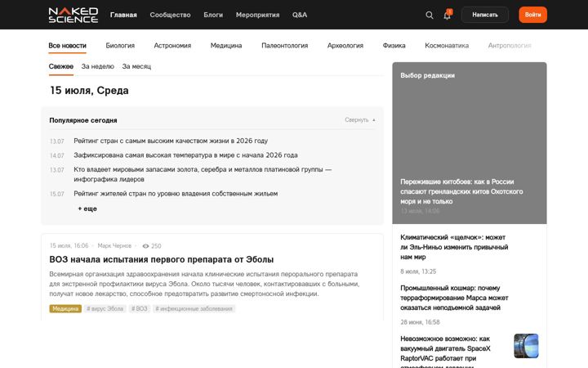The width and height of the screenshot is (588, 368).
Task: Click the Написать button
Action: (x=485, y=15)
